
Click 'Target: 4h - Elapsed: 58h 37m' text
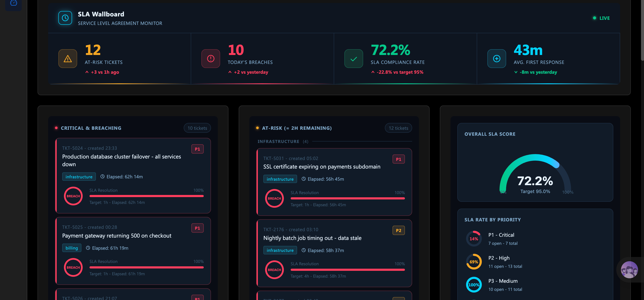click(x=318, y=276)
